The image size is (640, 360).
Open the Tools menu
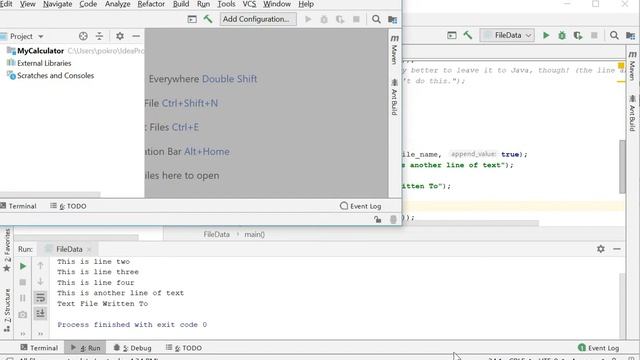pos(226,4)
